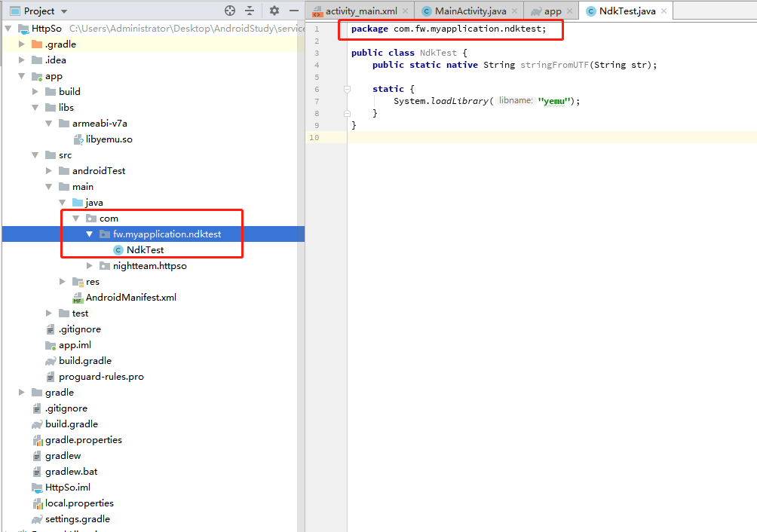Viewport: 757px width, 532px height.
Task: Switch to MainActivity.java tab
Action: (x=470, y=11)
